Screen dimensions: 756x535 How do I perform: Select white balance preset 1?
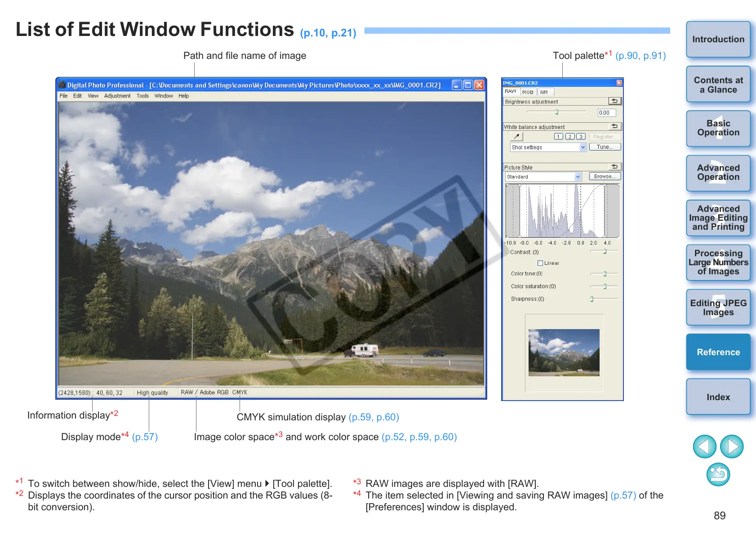[x=559, y=137]
